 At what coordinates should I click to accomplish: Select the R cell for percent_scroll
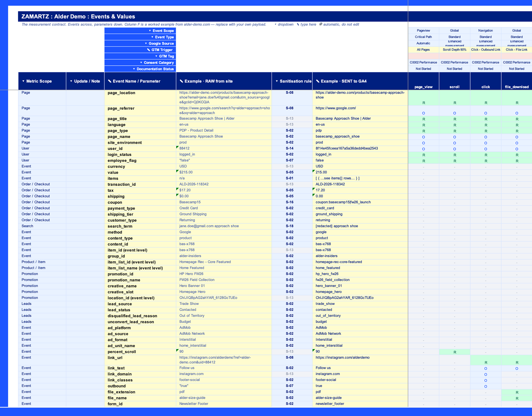[455, 352]
